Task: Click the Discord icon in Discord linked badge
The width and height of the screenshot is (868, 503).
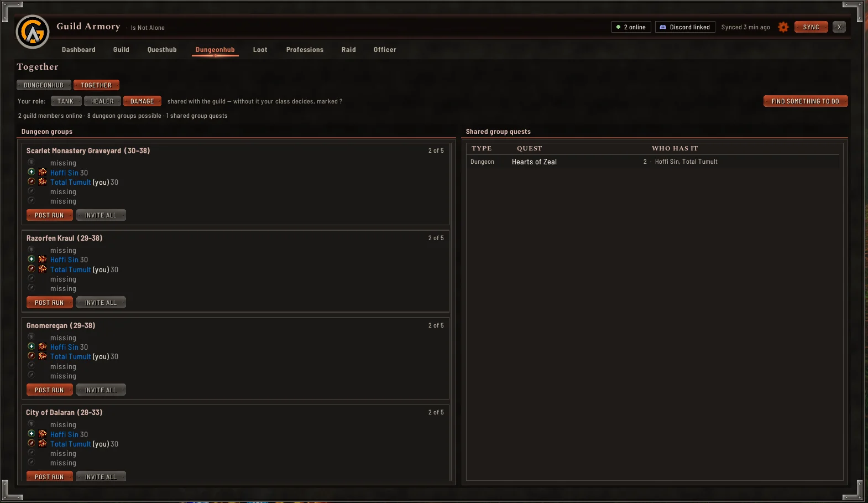Action: [663, 27]
